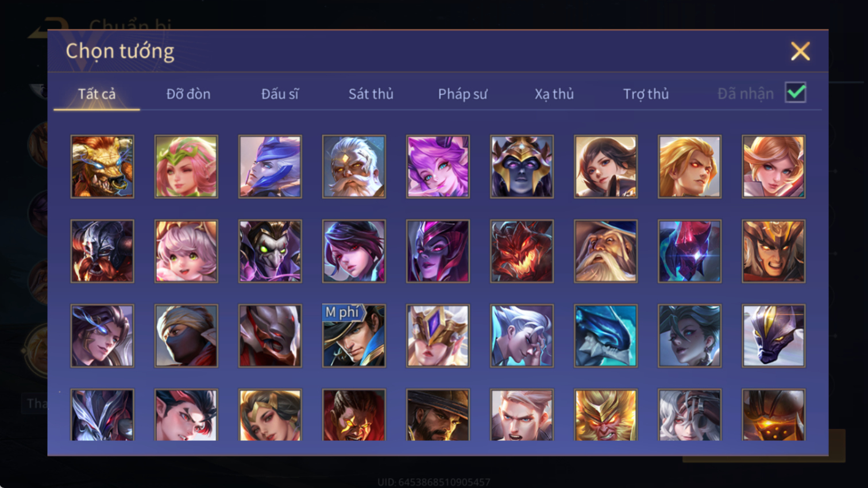Open the 'Đấu sĩ' tab
868x488 pixels.
pos(280,94)
